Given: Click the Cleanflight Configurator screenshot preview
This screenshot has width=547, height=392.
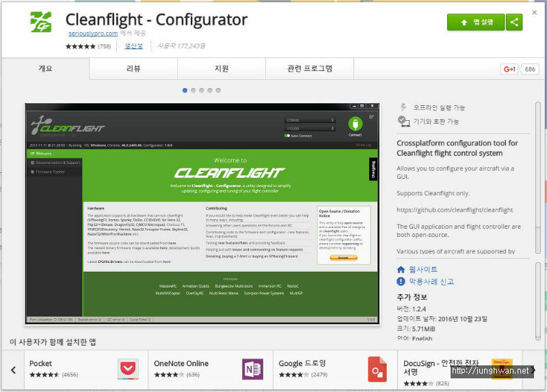Looking at the screenshot, I should 202,214.
